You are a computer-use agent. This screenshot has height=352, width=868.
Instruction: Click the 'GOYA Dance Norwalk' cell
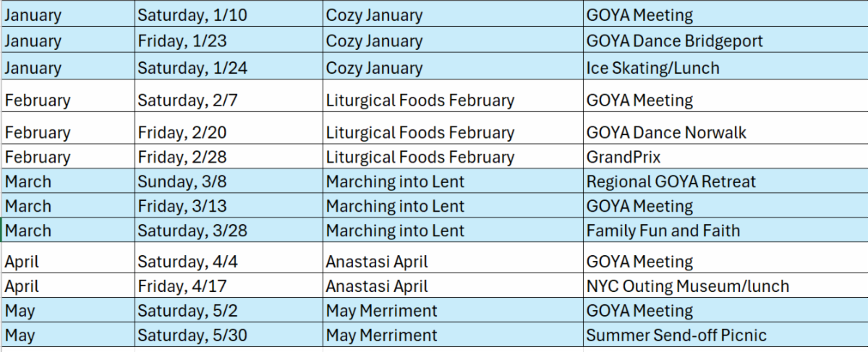pos(666,132)
